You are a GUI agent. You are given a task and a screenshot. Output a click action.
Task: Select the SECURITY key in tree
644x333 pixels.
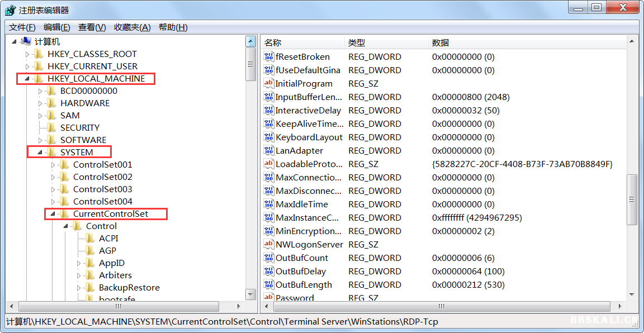[x=80, y=128]
